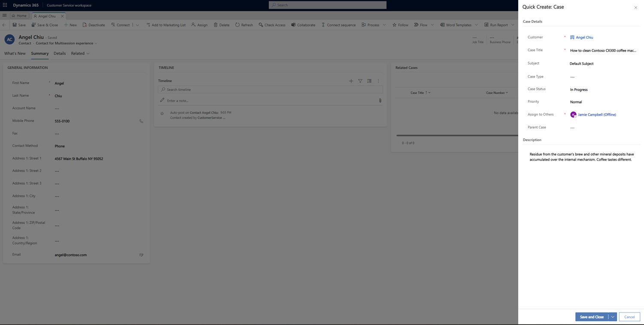Follow this contact with the star button
The width and height of the screenshot is (644, 325).
point(400,25)
